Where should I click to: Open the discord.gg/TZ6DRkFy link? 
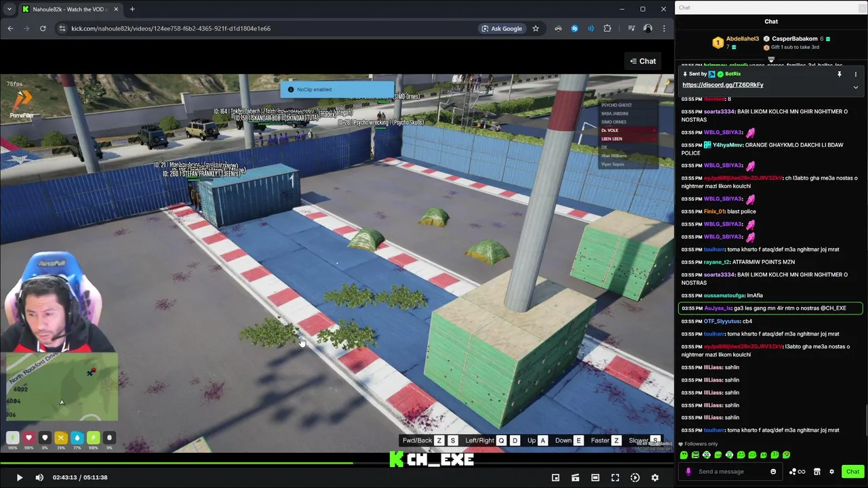pos(723,85)
